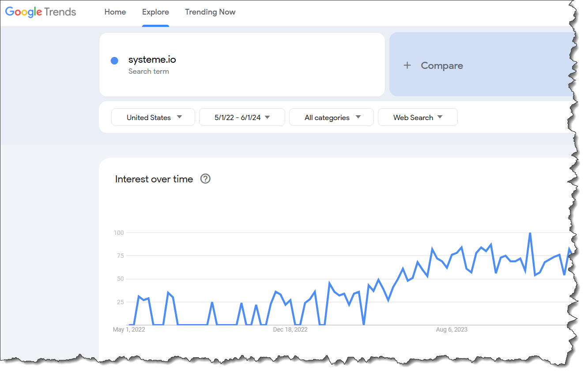Click the 100 value on the y-axis

[119, 233]
